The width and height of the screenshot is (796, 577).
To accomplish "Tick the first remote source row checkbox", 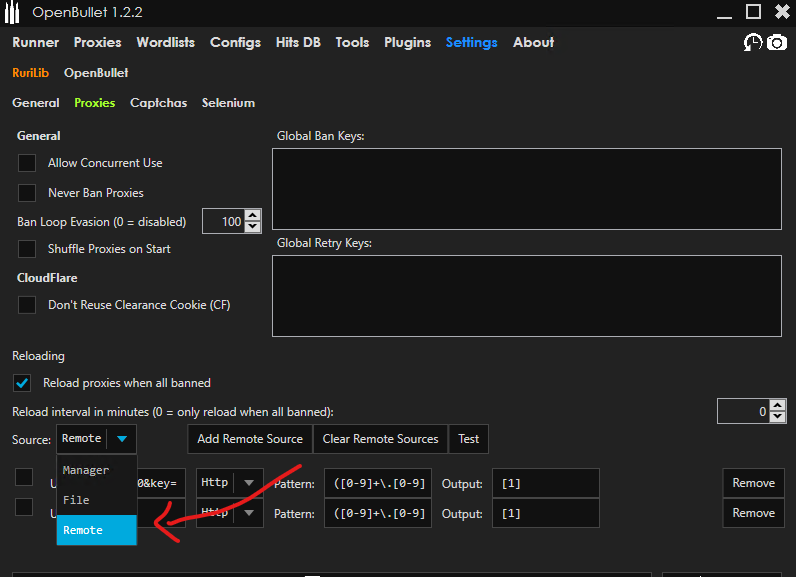I will coord(24,477).
